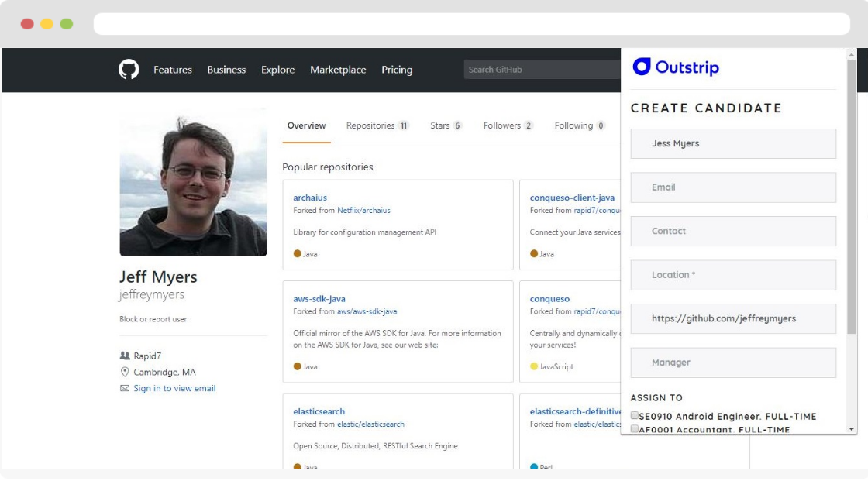
Task: Open the elastic/elasticsearch fork source link
Action: [371, 424]
